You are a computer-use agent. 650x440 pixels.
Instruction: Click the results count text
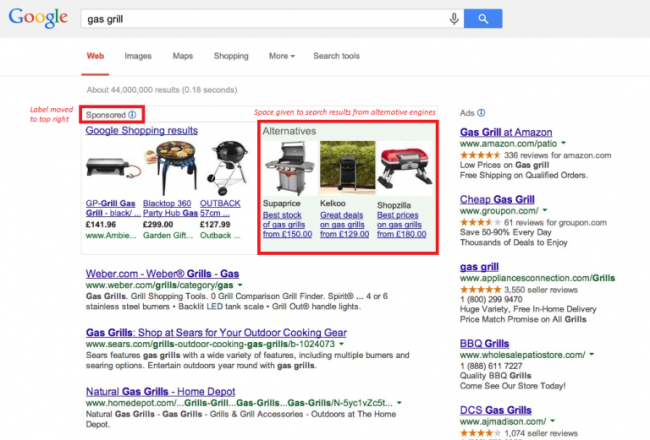click(x=162, y=90)
